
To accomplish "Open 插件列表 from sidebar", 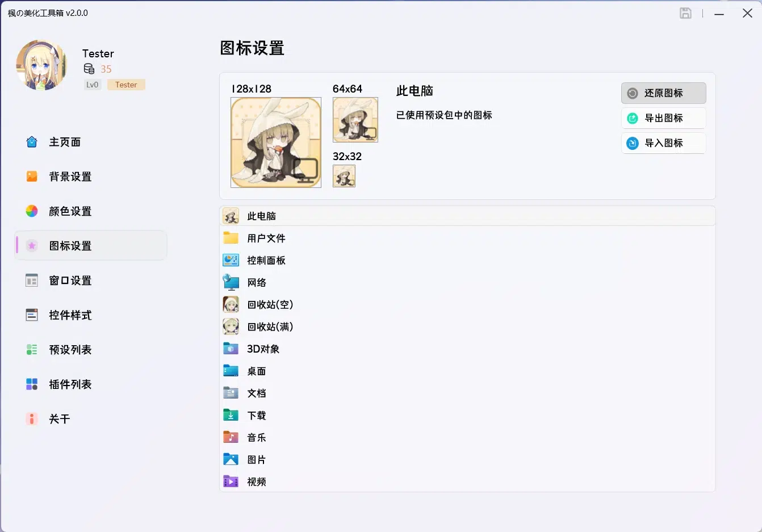I will [x=91, y=384].
